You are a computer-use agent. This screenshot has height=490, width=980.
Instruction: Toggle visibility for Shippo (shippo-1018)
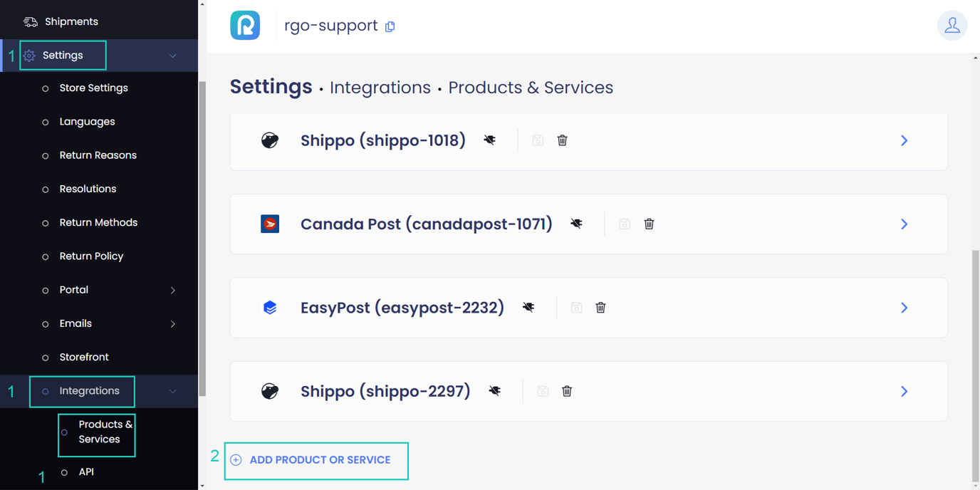pyautogui.click(x=489, y=140)
